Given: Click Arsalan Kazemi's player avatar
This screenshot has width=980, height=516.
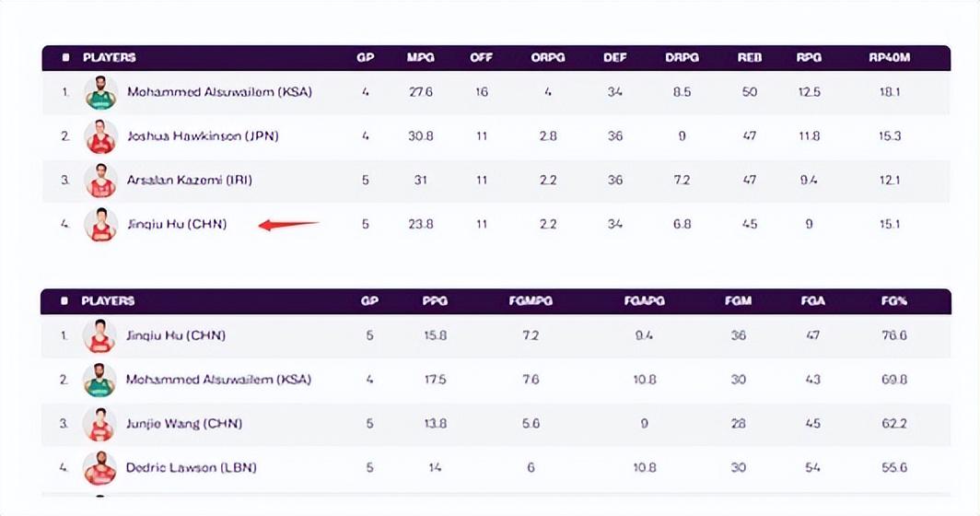Looking at the screenshot, I should point(101,181).
